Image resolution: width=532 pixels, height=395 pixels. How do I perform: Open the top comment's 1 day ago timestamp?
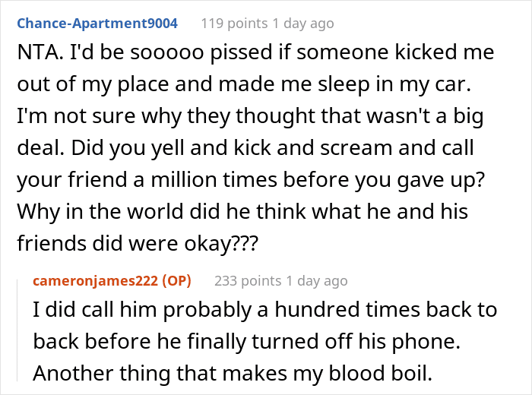[x=303, y=24]
